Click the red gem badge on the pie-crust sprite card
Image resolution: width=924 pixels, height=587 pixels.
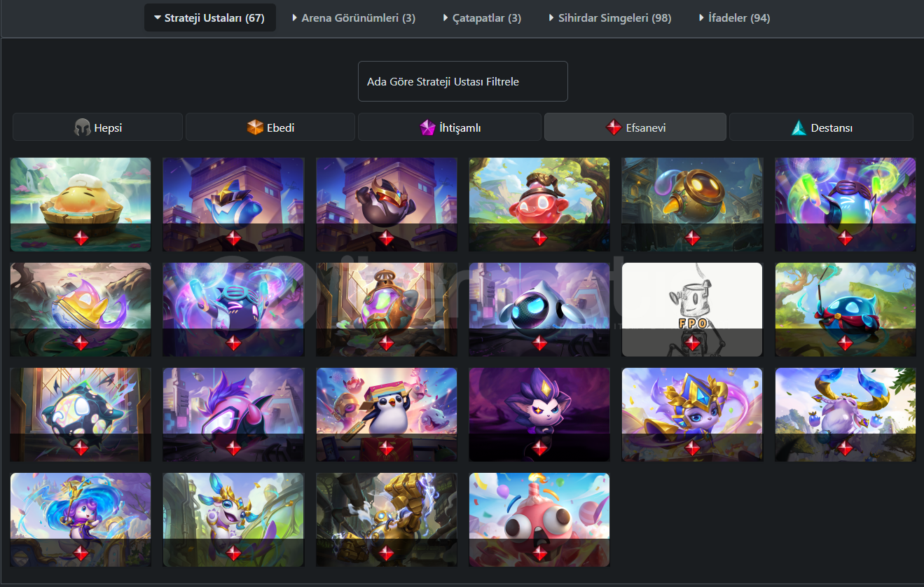pos(81,238)
